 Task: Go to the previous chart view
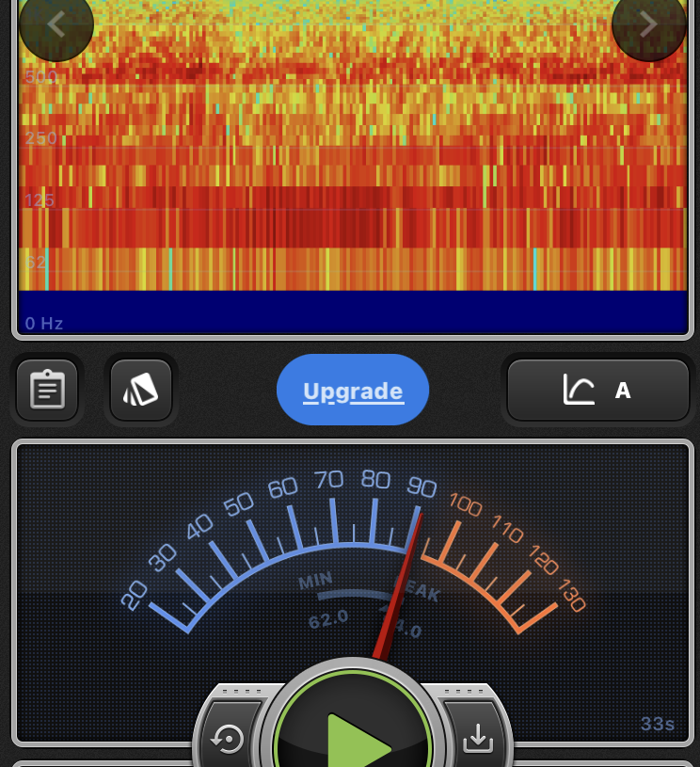[56, 25]
